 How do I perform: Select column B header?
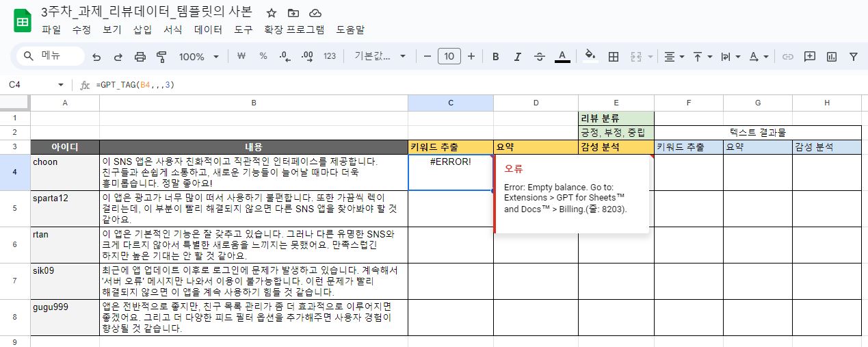(x=254, y=103)
